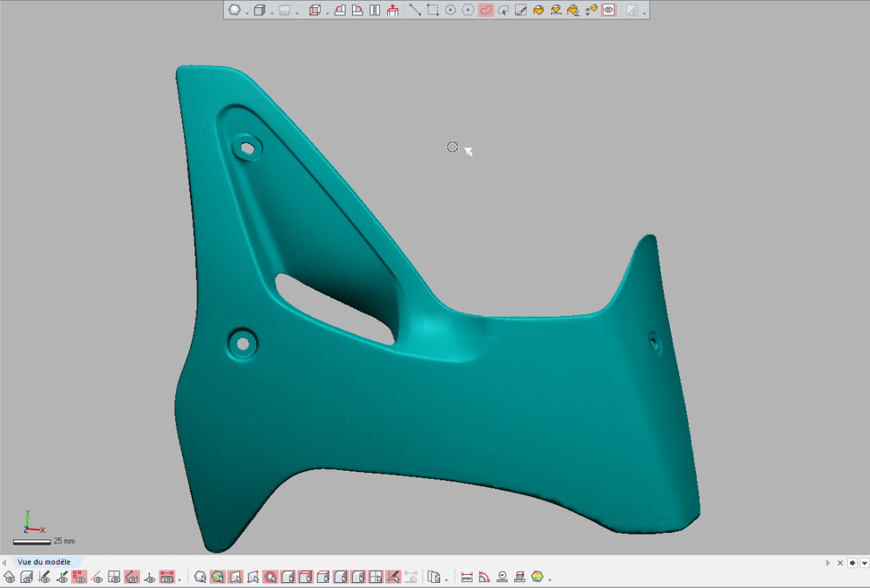The height and width of the screenshot is (588, 870).
Task: Open the display mode dropdown arrow beside the first top-toolbar icon
Action: pos(246,12)
